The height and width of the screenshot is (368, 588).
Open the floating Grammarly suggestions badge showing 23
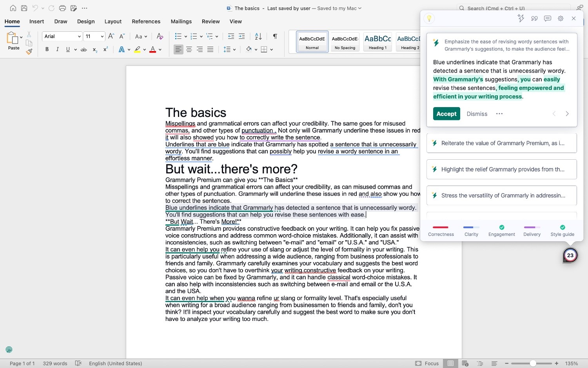[x=570, y=255]
